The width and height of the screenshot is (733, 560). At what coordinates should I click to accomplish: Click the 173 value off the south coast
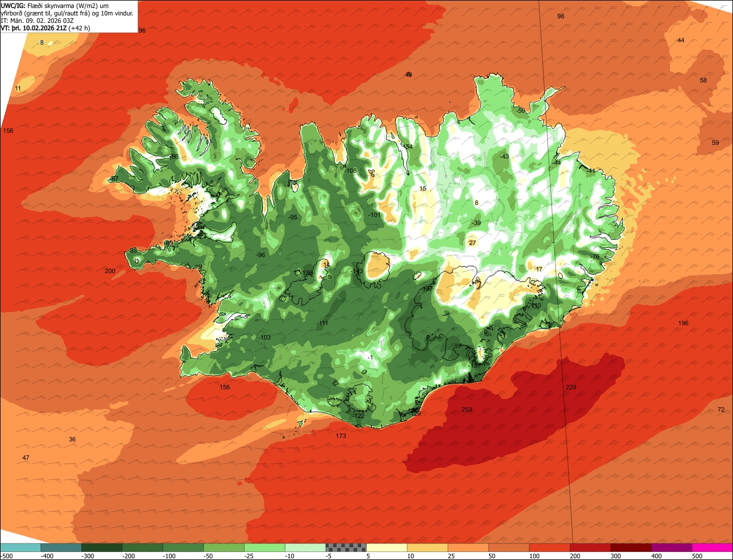(341, 436)
